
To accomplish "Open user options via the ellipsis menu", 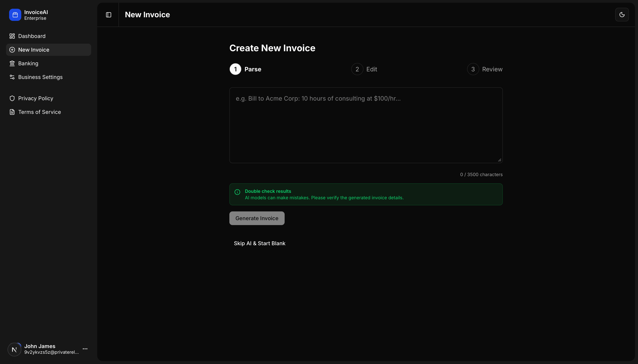I will coord(85,348).
